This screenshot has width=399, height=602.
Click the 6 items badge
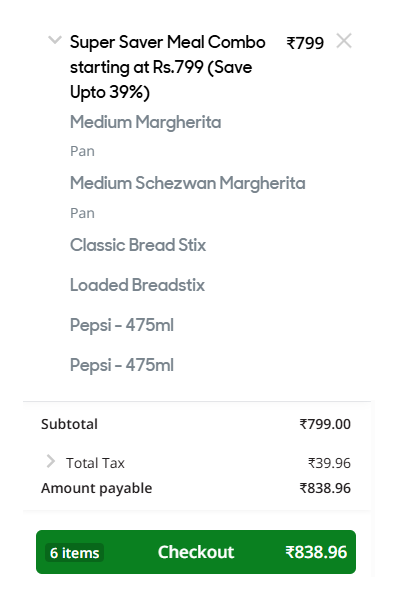(75, 553)
